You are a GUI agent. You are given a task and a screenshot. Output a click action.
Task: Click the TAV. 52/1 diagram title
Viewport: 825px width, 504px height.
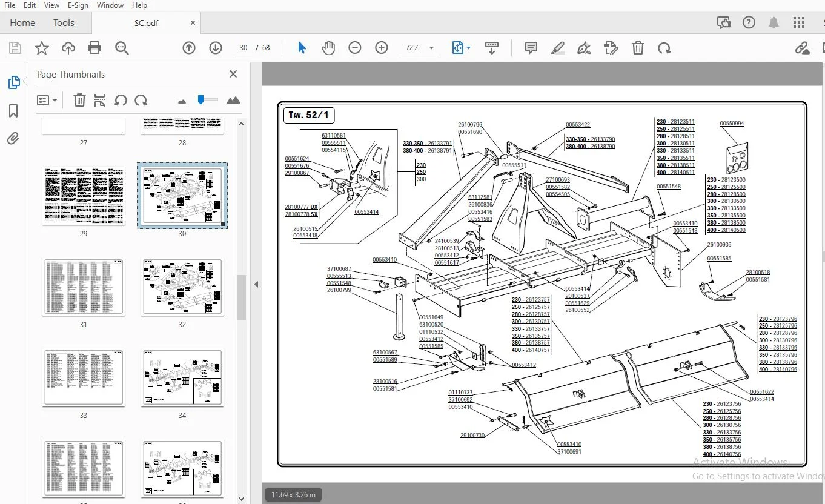(x=309, y=115)
